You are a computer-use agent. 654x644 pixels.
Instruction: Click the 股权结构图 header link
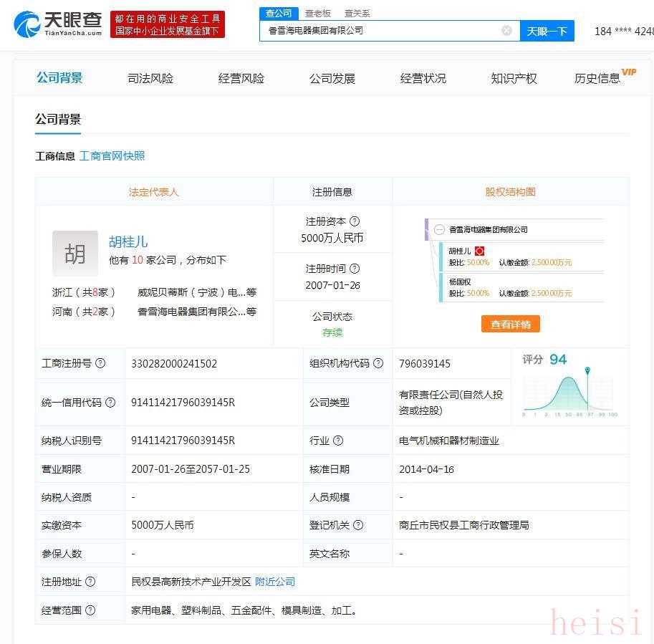[511, 192]
